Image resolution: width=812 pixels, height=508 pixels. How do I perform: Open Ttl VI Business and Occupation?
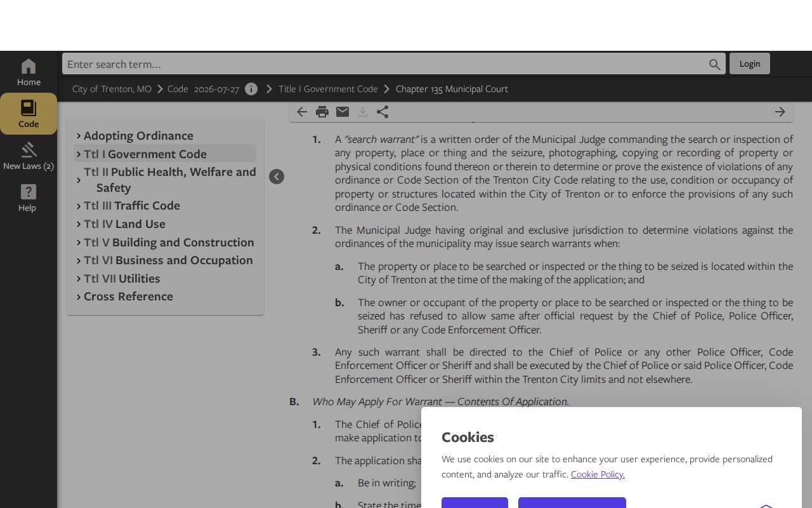click(168, 260)
